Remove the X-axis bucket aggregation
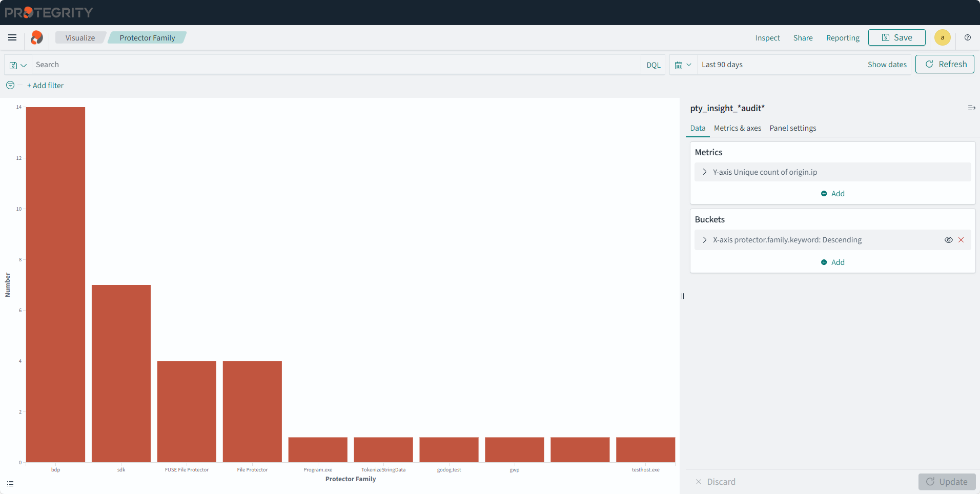Image resolution: width=980 pixels, height=494 pixels. pyautogui.click(x=961, y=240)
